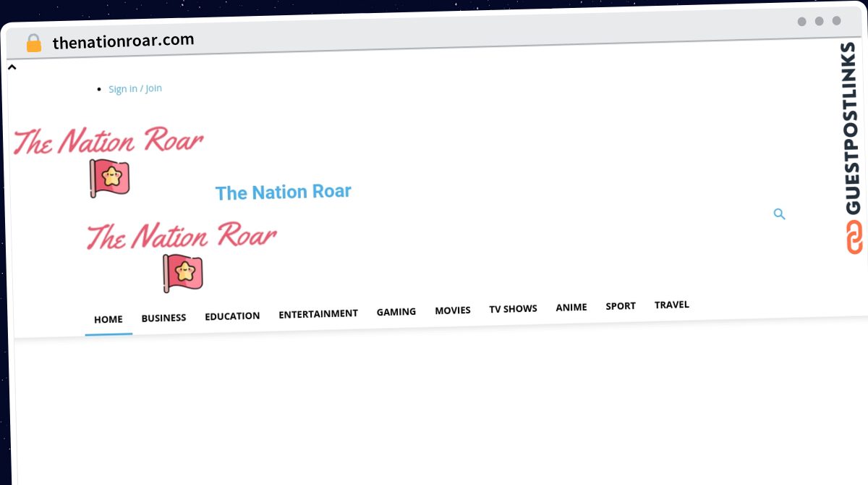Click the search magnifier icon
The width and height of the screenshot is (868, 485).
tap(779, 214)
